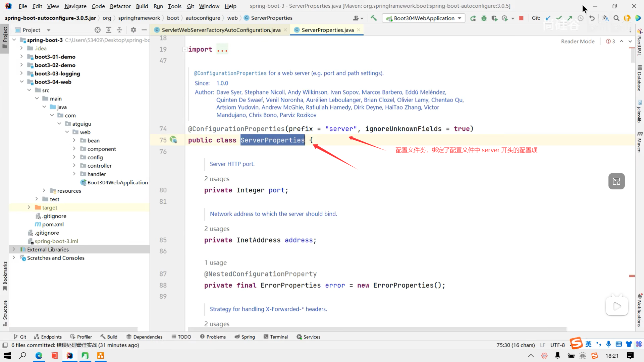Screen dimensions: 644x362
Task: Click the Build Project hammer icon
Action: click(374, 18)
